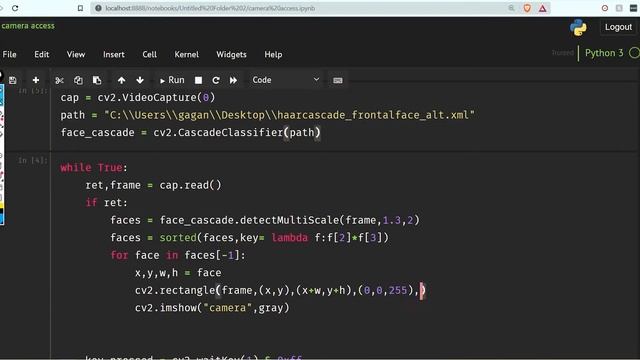Place cursor in cv2.VideoCapture(0) line
Image resolution: width=640 pixels, height=360 pixels.
click(x=138, y=98)
